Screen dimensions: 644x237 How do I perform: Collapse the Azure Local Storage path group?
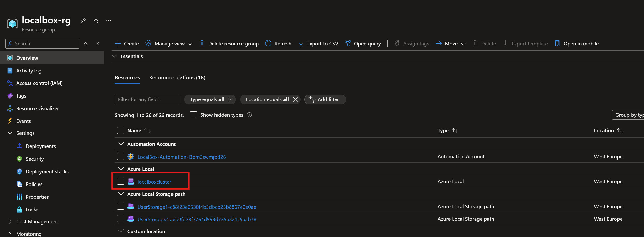click(x=121, y=194)
